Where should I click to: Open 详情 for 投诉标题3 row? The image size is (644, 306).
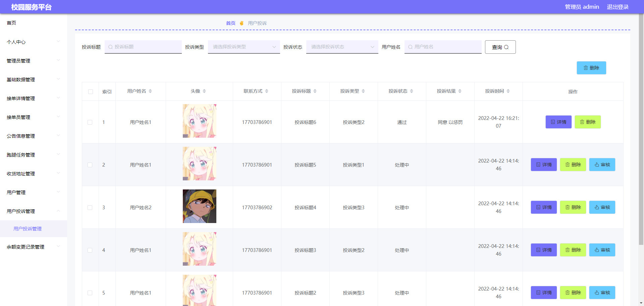[x=544, y=250]
